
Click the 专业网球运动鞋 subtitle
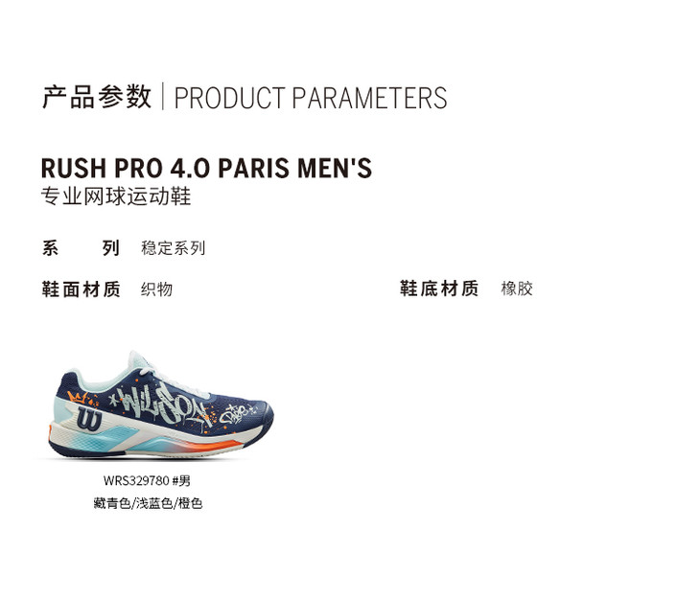(116, 196)
